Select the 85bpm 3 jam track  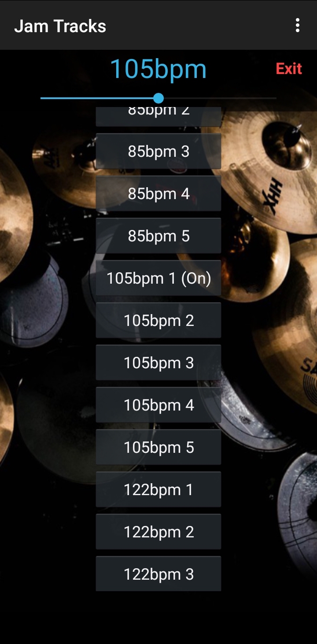coord(158,151)
